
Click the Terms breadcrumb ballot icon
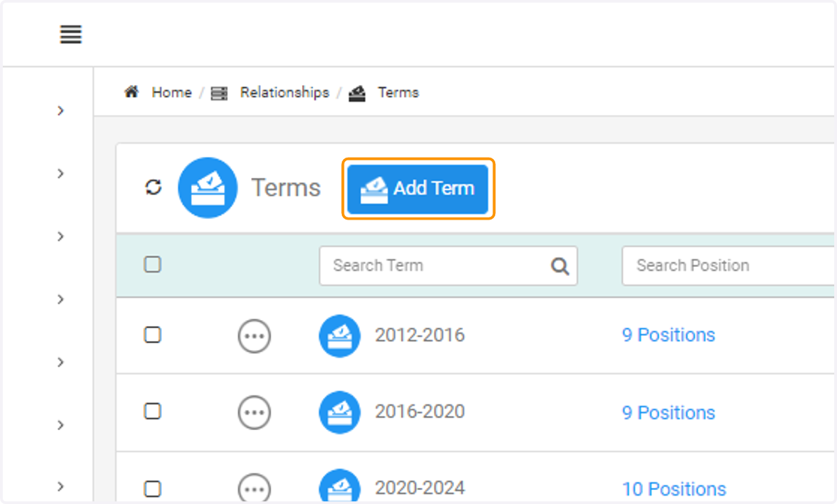pos(357,93)
